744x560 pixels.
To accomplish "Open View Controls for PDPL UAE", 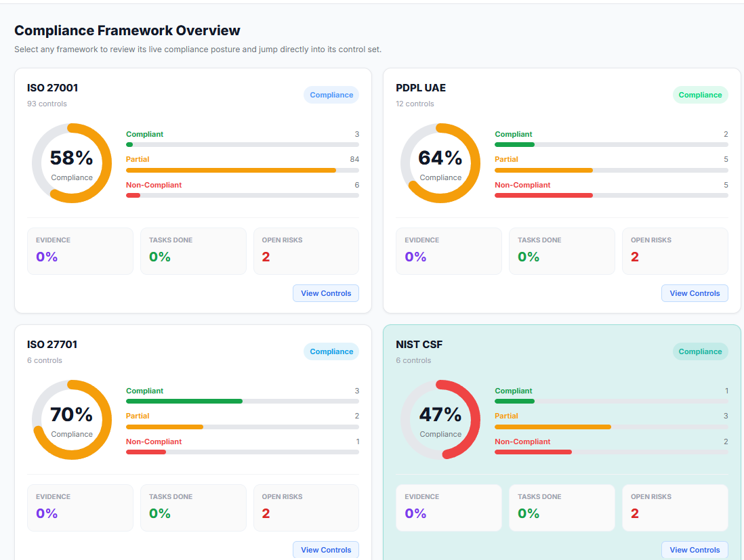I will point(695,293).
